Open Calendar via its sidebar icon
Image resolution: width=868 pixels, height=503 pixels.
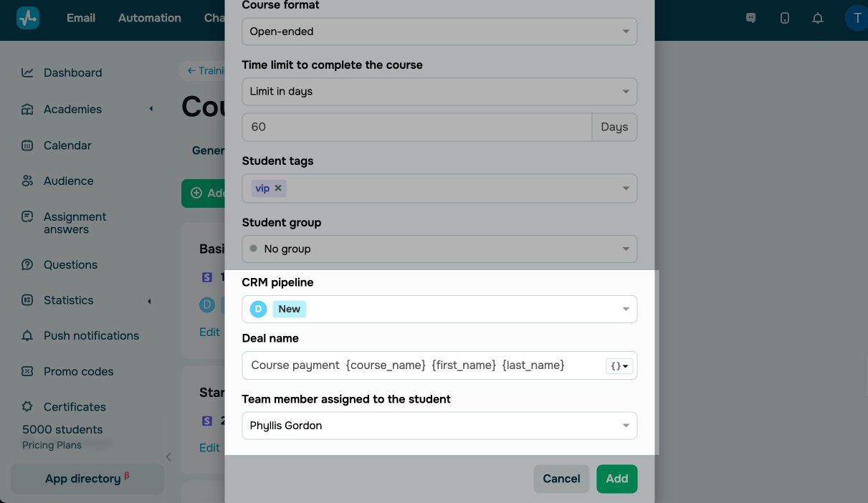tap(27, 145)
